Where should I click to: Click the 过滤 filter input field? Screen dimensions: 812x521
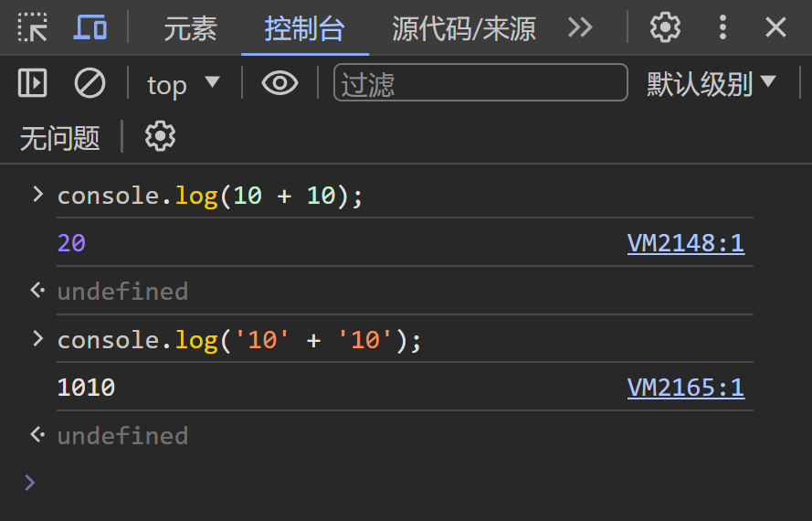click(480, 84)
